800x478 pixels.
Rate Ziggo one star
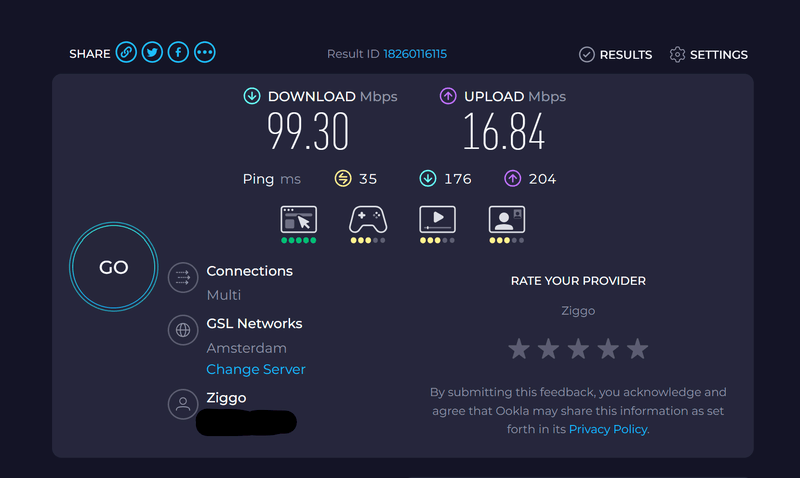coord(519,349)
